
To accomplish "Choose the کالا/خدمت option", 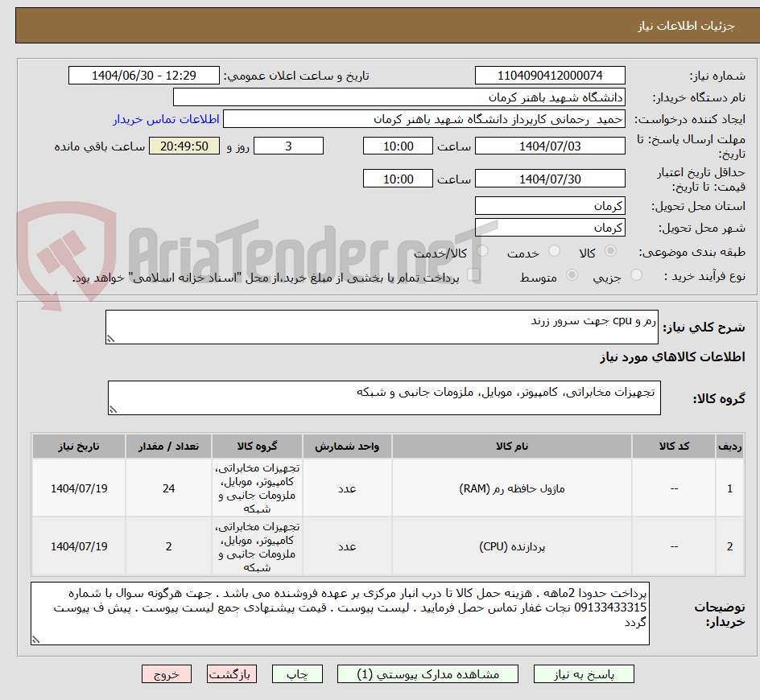I will click(481, 251).
